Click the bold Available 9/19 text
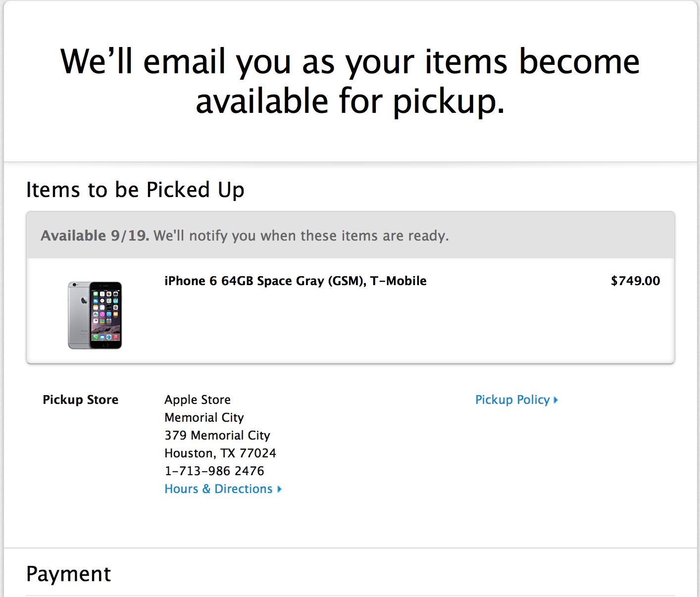700x597 pixels. click(x=95, y=236)
